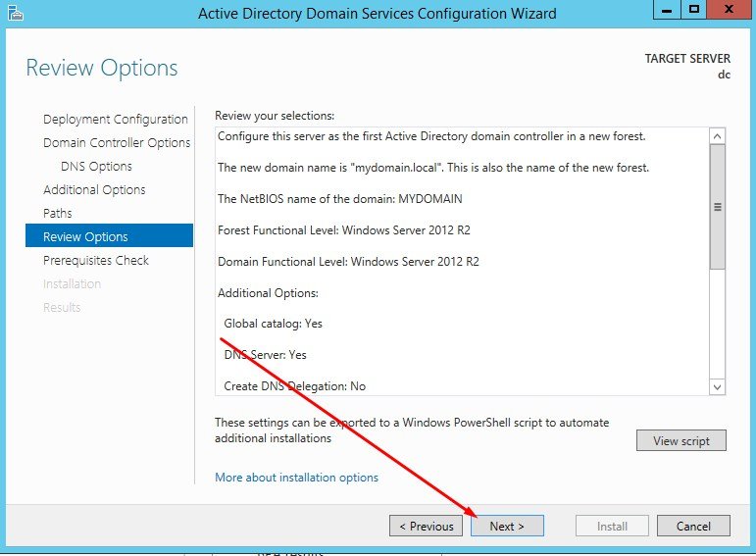Click 'Configure this server as the first' line
This screenshot has width=756, height=556.
431,136
